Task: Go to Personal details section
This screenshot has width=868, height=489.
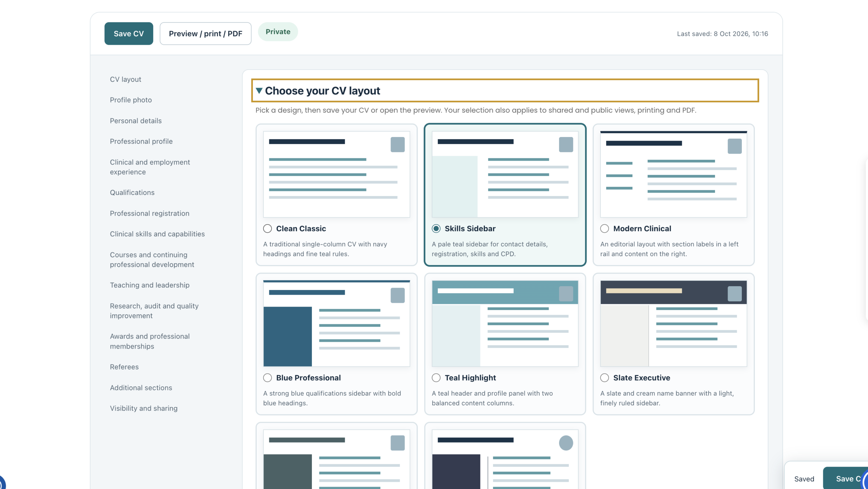Action: [x=136, y=121]
